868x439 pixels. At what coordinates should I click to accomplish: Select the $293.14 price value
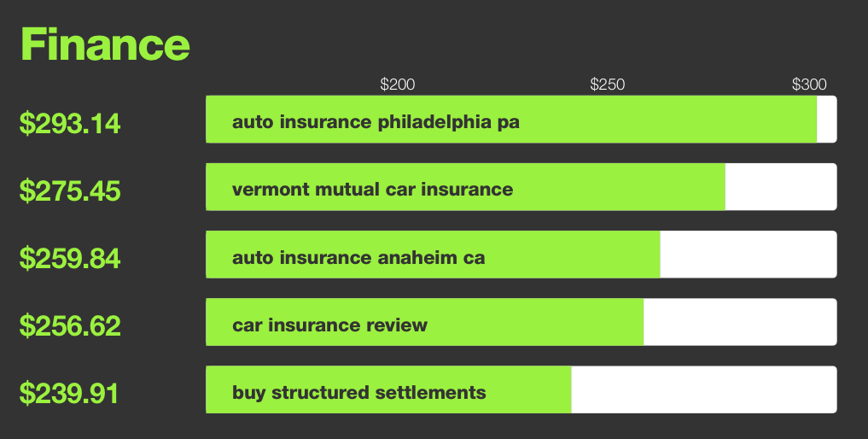click(70, 124)
